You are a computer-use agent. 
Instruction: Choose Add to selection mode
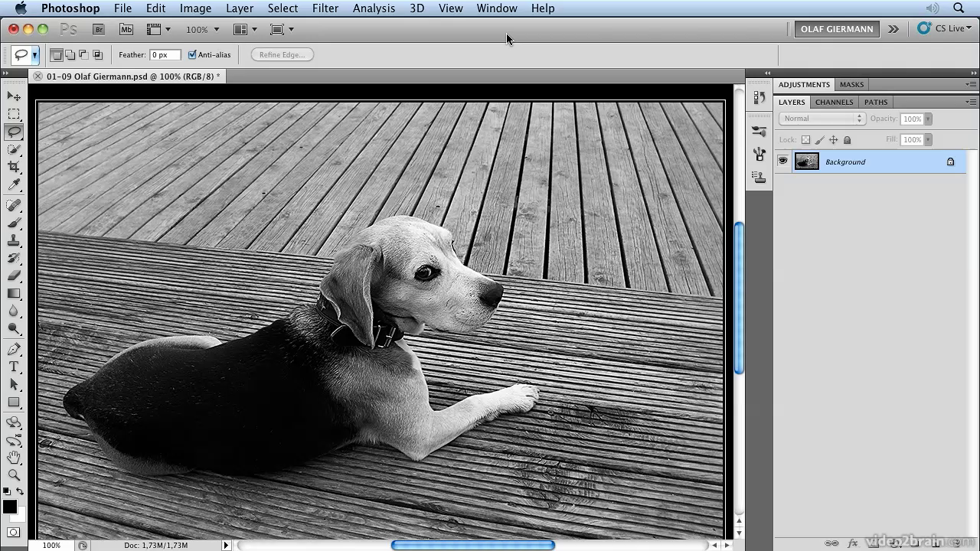point(70,54)
